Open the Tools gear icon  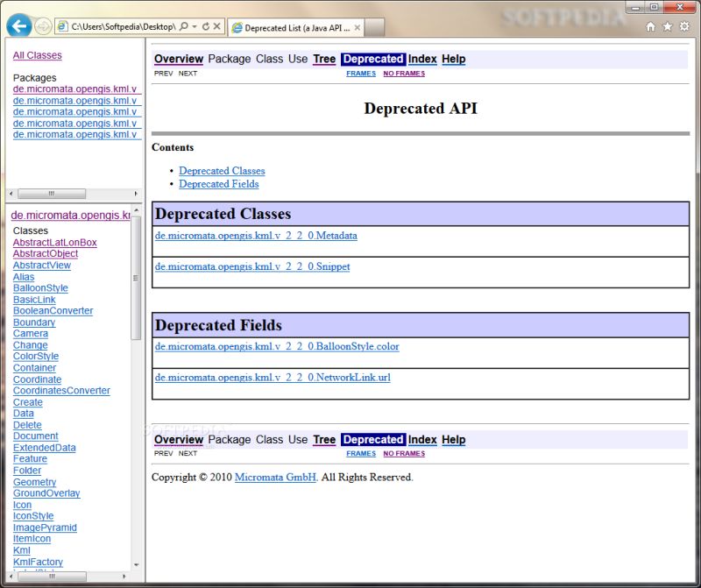point(684,27)
